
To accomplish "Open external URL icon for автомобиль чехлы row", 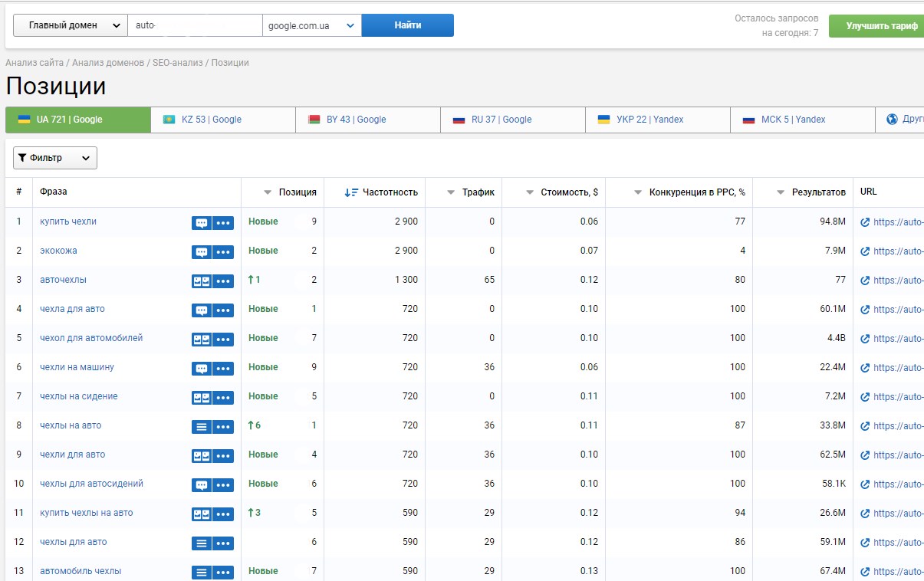I will pos(865,572).
